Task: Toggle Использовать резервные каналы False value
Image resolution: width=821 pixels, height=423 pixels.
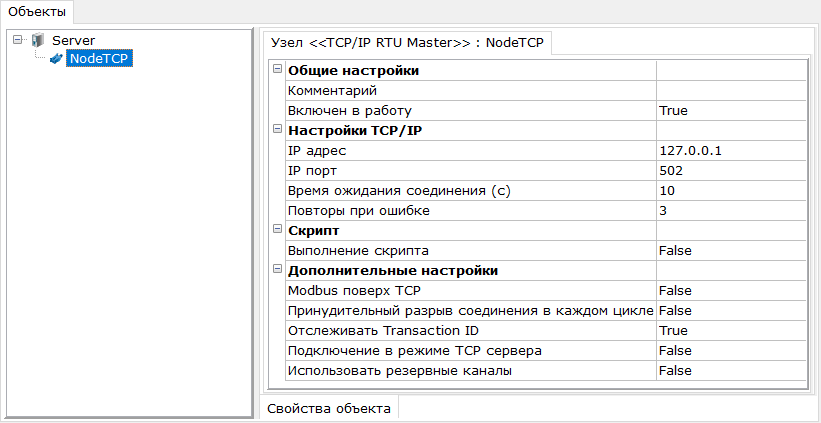Action: pyautogui.click(x=731, y=370)
